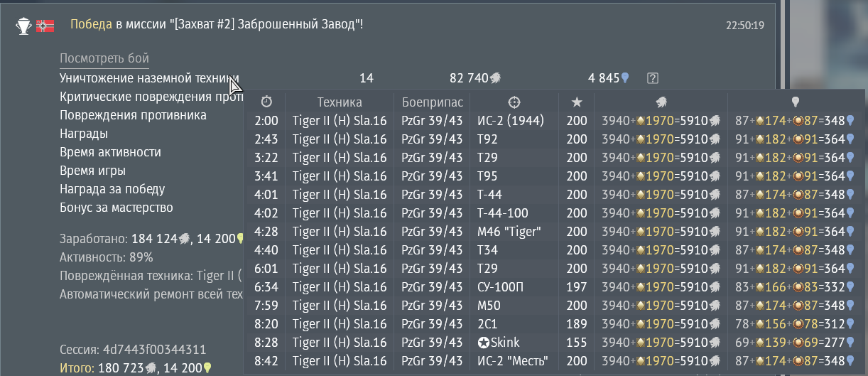Click the "Время активности" line
This screenshot has width=868, height=376.
pos(110,152)
